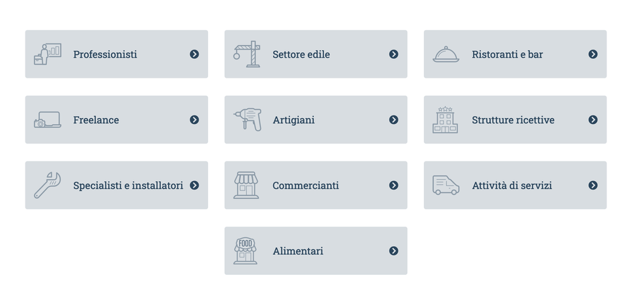This screenshot has height=295, width=644.
Task: Click the presenter icon beside Professionisti
Action: [x=47, y=54]
